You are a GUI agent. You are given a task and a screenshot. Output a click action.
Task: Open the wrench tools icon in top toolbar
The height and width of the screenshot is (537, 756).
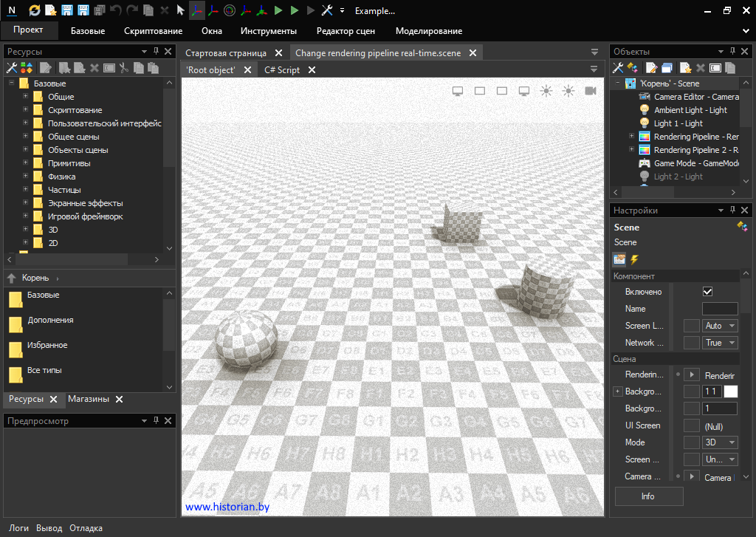click(x=327, y=10)
